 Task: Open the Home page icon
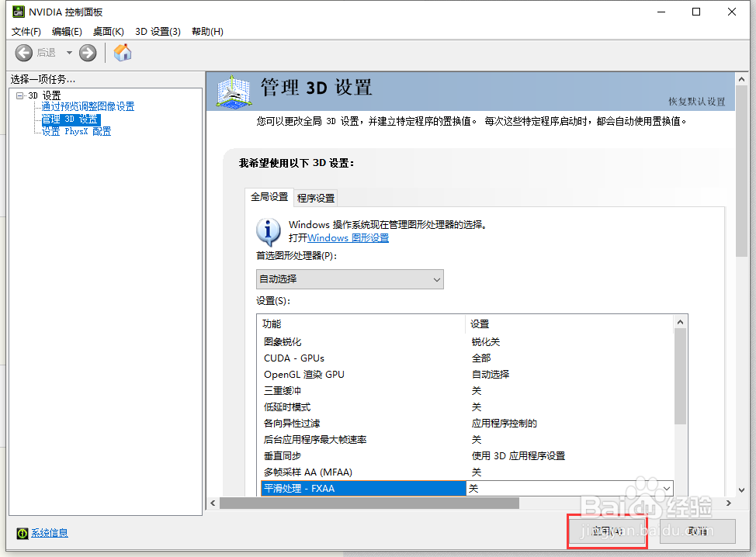(123, 53)
